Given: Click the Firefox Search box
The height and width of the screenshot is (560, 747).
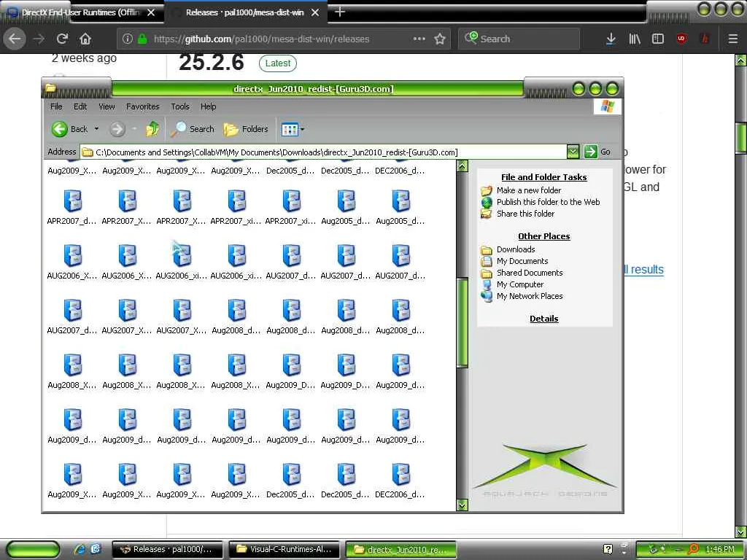Looking at the screenshot, I should [519, 39].
